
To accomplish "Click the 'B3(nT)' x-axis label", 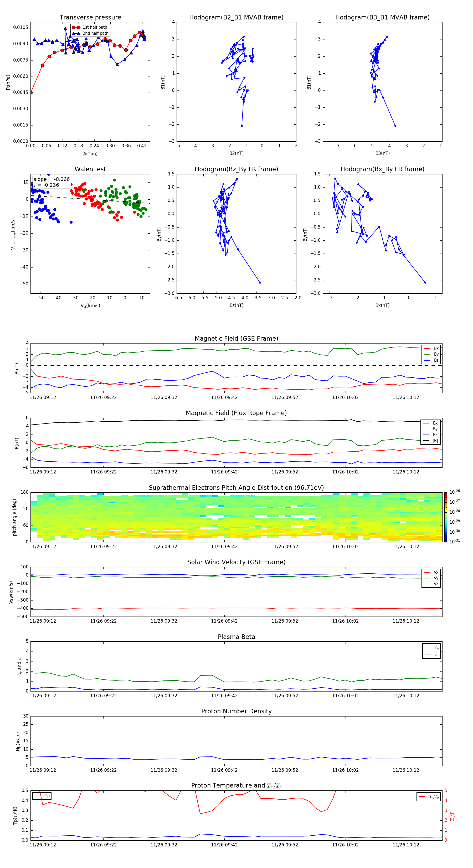I will [382, 153].
